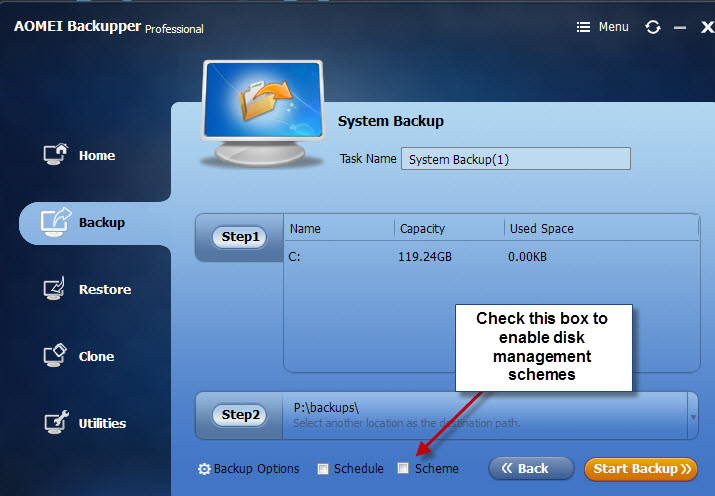Click the Name column header
This screenshot has height=496, width=715.
[x=305, y=228]
